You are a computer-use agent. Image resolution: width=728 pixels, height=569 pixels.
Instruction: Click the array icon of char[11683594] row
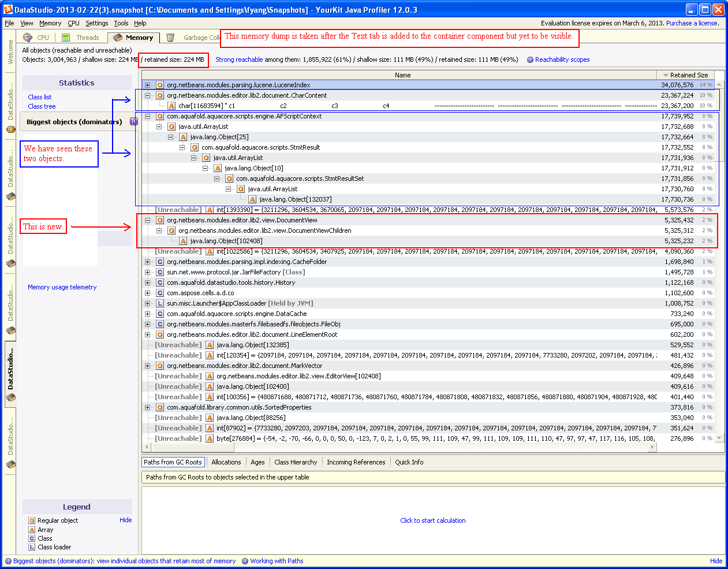171,106
